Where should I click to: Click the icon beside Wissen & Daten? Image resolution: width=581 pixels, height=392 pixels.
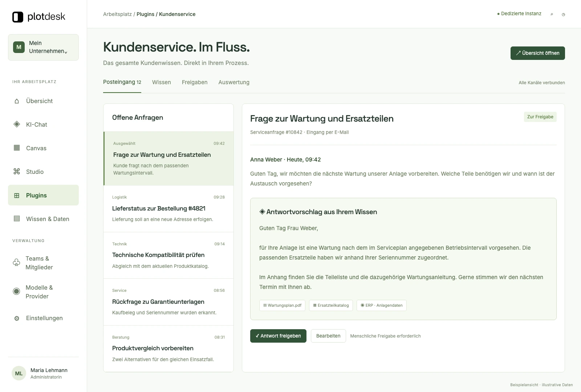point(17,219)
